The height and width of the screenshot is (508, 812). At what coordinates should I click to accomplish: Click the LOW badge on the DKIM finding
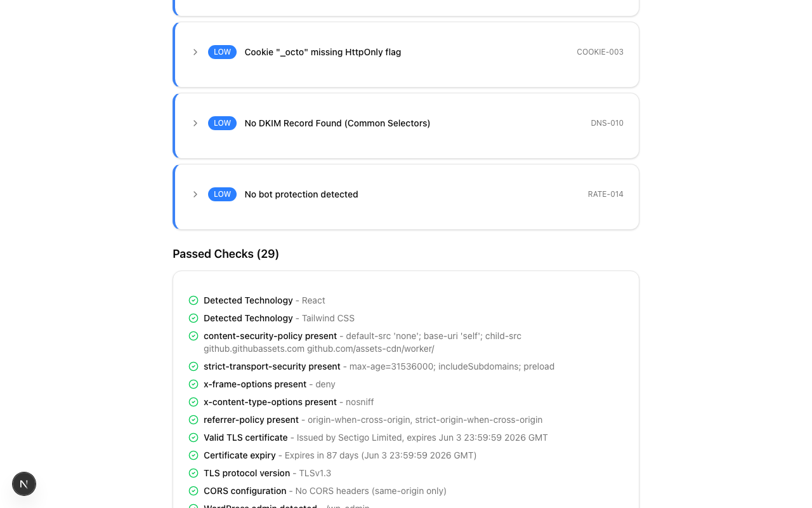[x=222, y=123]
